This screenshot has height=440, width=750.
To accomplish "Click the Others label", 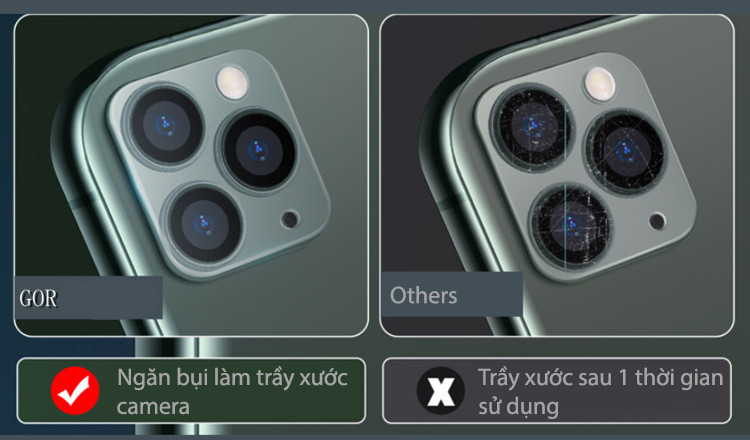I will (423, 295).
